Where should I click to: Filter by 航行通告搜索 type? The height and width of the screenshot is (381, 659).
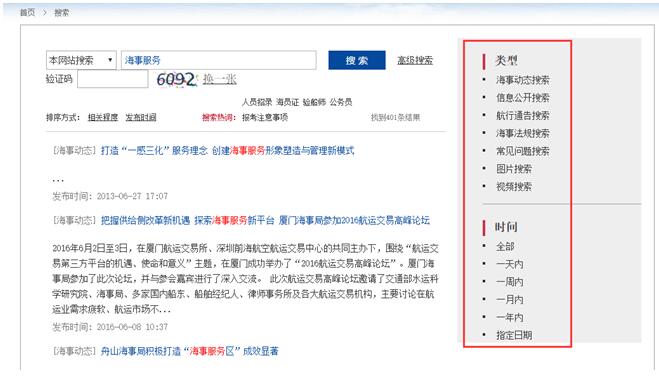coord(522,116)
